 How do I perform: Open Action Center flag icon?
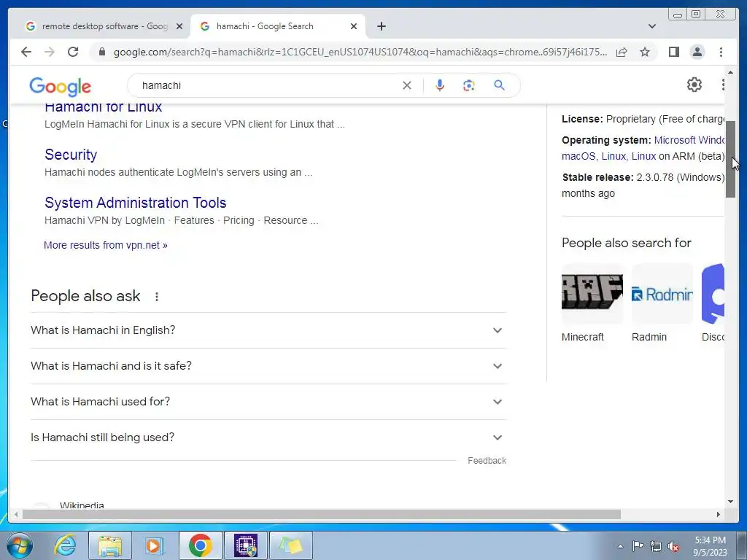[x=638, y=546]
